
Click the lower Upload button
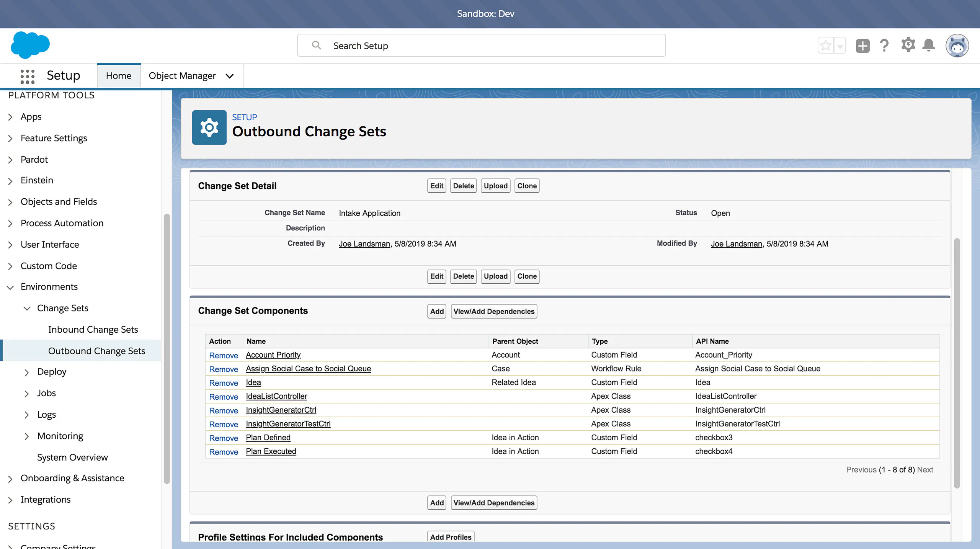click(495, 276)
